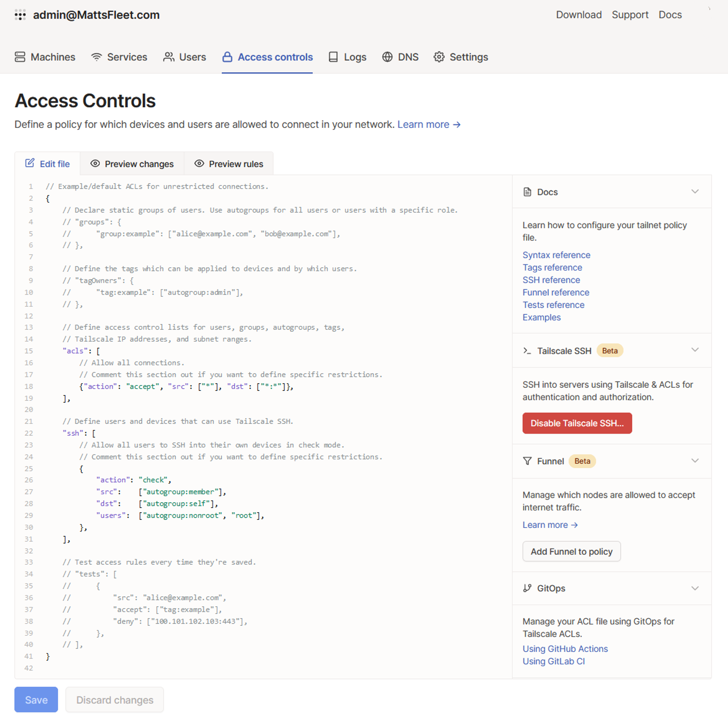Open Using GitHub Actions link
Viewport: 728px width, 714px height.
coord(565,649)
